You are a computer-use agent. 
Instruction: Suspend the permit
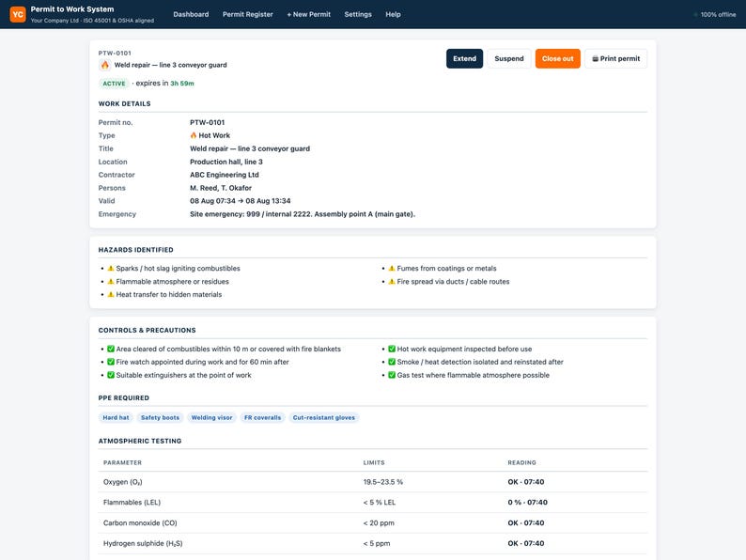[x=509, y=58]
